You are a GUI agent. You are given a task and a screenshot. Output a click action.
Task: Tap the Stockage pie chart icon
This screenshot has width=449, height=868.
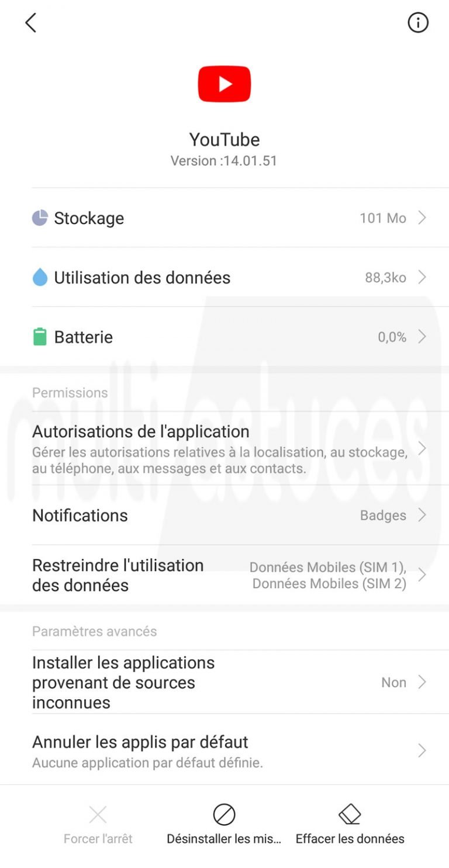40,218
